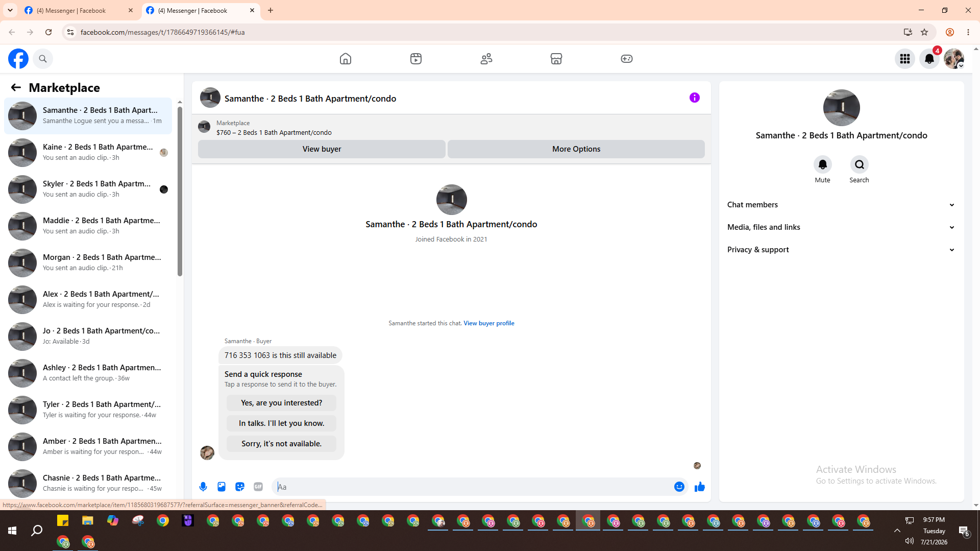Open the Kaine conversation
980x551 pixels.
tap(88, 152)
